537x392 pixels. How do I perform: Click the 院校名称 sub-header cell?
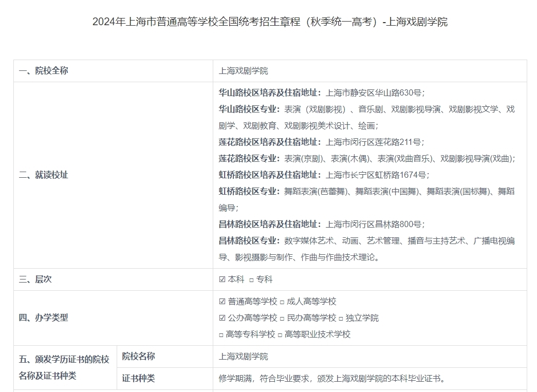click(x=138, y=357)
